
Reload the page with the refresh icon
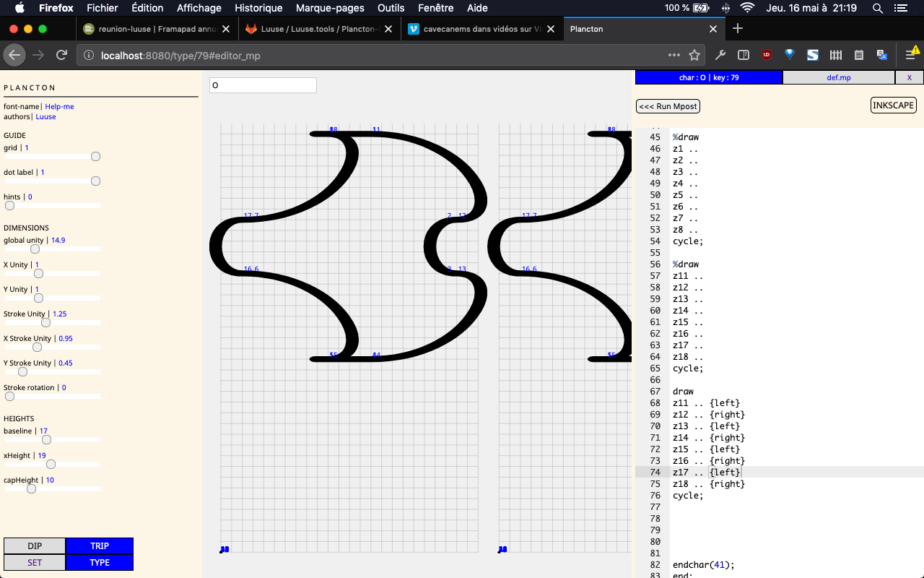62,55
